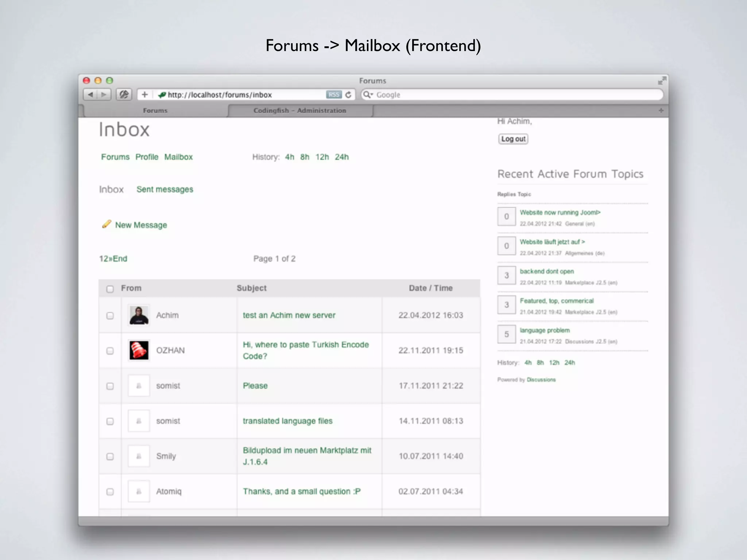Check the Achim message checkbox
Viewport: 747px width, 560px height.
[110, 316]
